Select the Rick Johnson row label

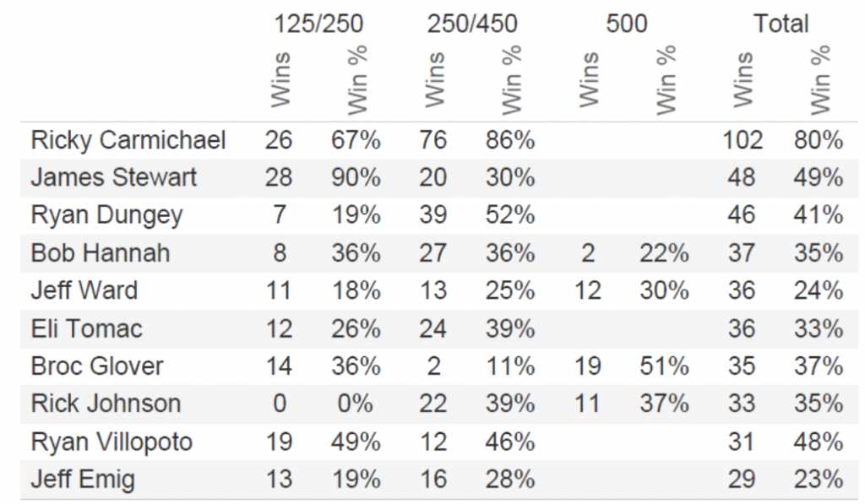[x=106, y=404]
